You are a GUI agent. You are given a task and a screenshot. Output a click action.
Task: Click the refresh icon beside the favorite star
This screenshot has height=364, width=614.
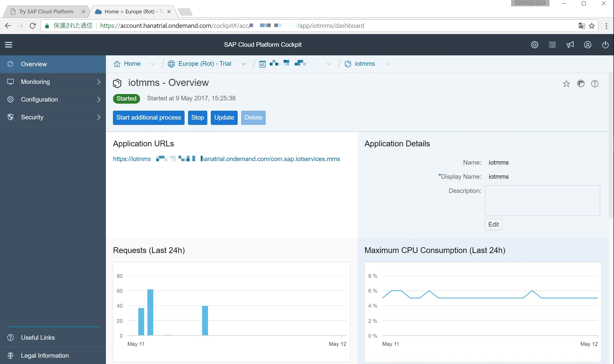[581, 84]
